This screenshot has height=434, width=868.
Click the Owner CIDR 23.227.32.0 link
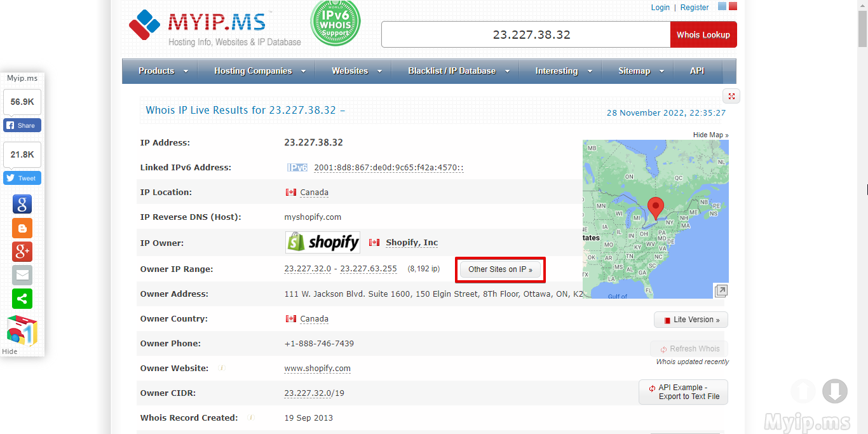[308, 393]
